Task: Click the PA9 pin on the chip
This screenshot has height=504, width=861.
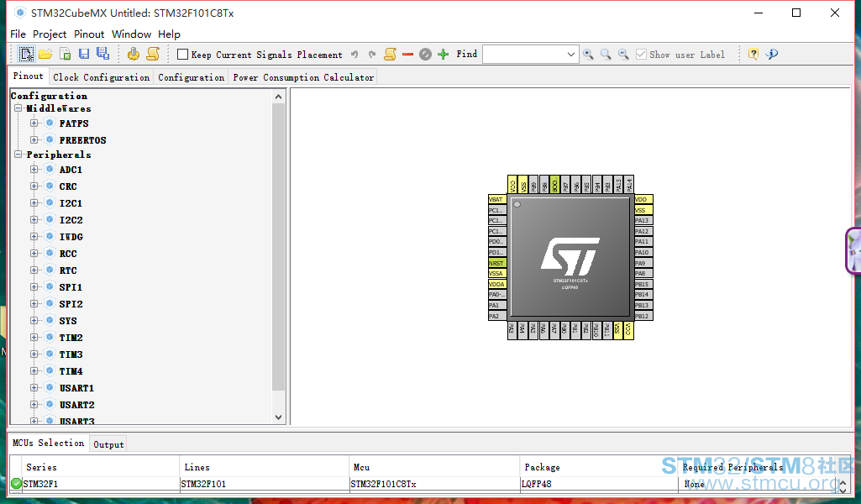Action: coord(643,263)
